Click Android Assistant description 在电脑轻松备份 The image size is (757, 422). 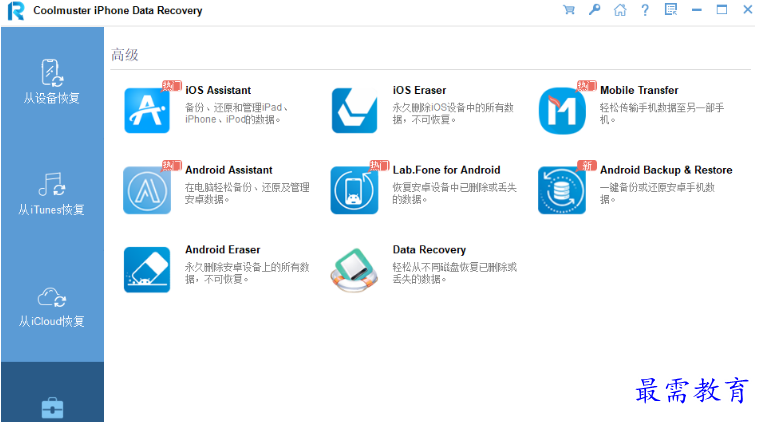[247, 193]
